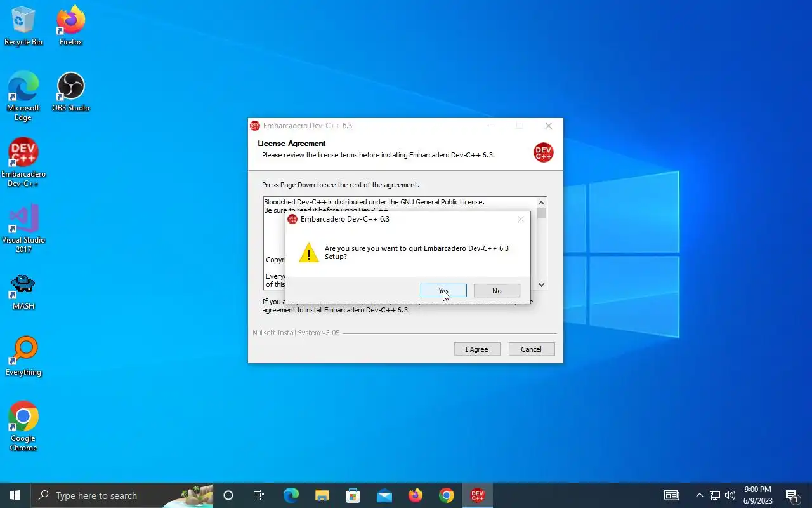Image resolution: width=812 pixels, height=508 pixels.
Task: Select OBS Studio desktop shortcut
Action: point(71,93)
